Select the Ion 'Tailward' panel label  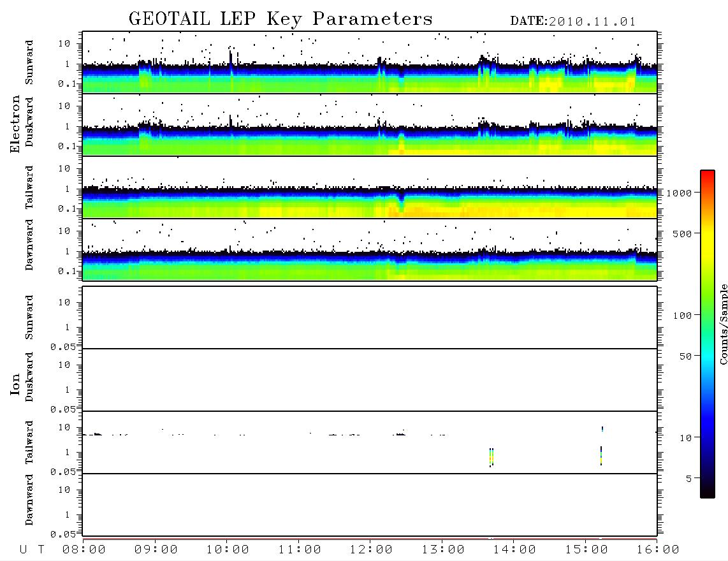tap(29, 442)
